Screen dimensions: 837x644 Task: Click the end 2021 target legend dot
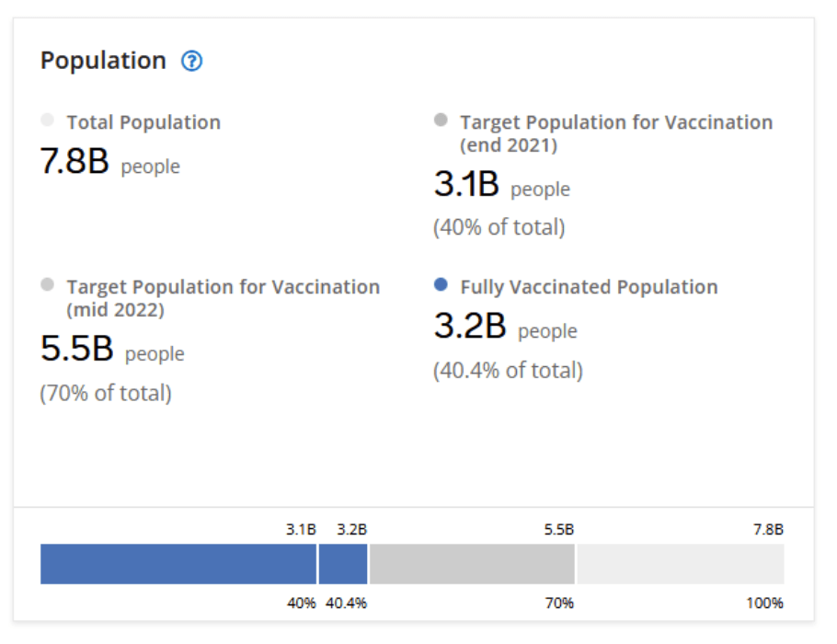(441, 121)
